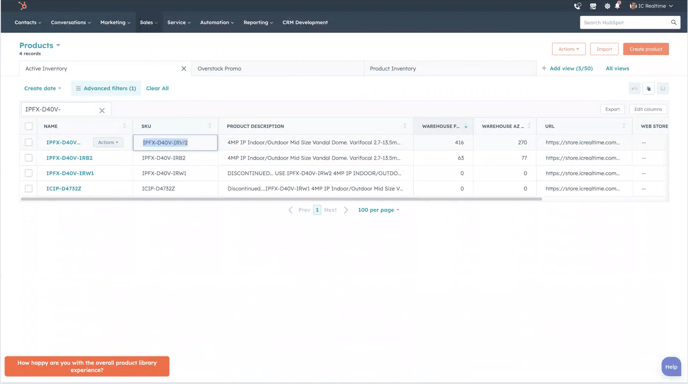Expand the Service menu
This screenshot has width=688, height=384.
(179, 22)
